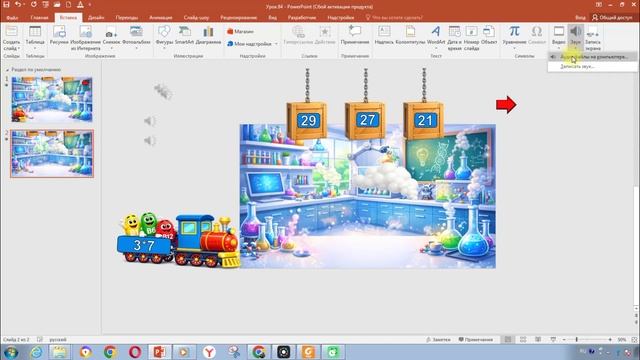
Task: Insert an equation (Уравнение)
Action: pos(514,37)
